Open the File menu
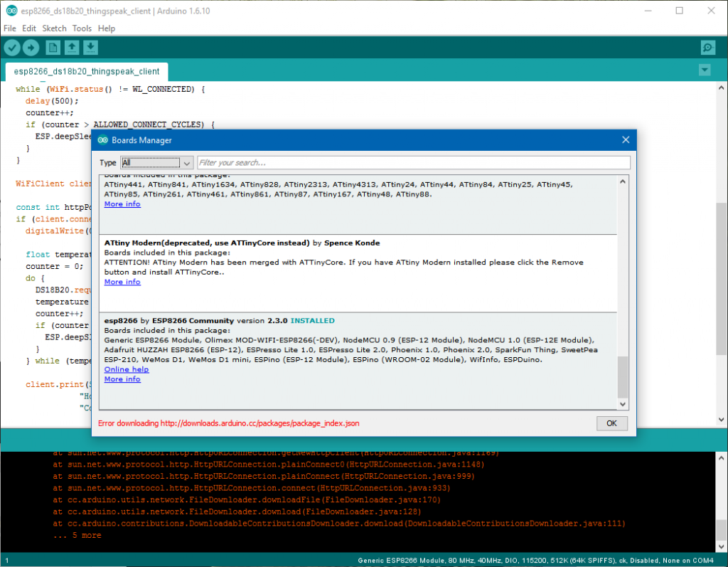The width and height of the screenshot is (728, 567). 9,28
